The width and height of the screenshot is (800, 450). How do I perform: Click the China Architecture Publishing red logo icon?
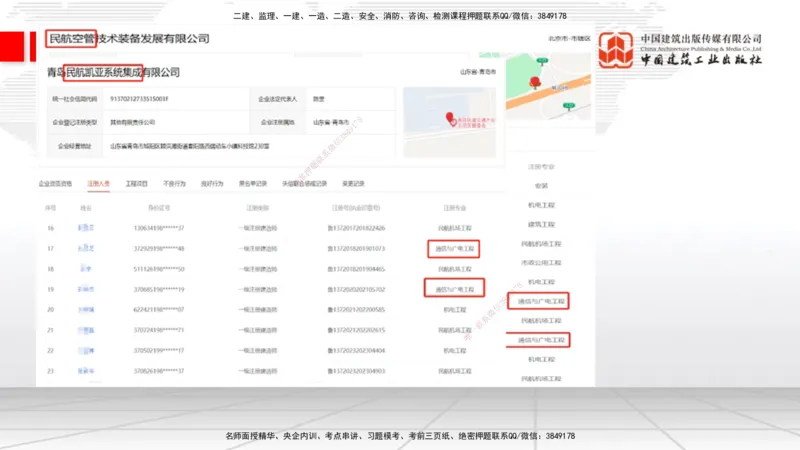616,49
